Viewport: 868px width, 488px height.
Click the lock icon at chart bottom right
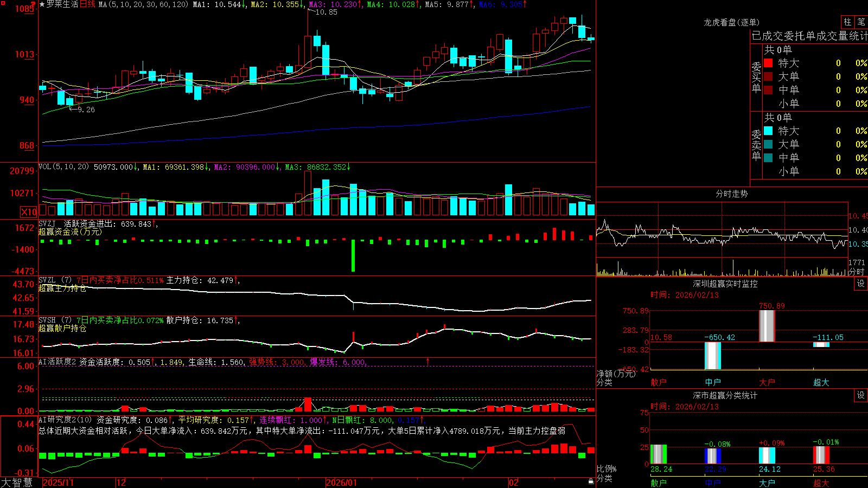coord(591,481)
